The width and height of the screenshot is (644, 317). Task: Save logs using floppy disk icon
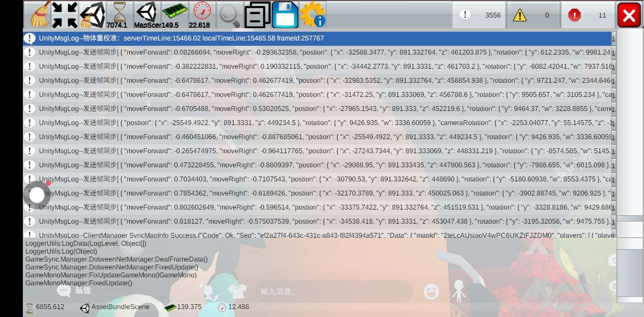tap(285, 15)
